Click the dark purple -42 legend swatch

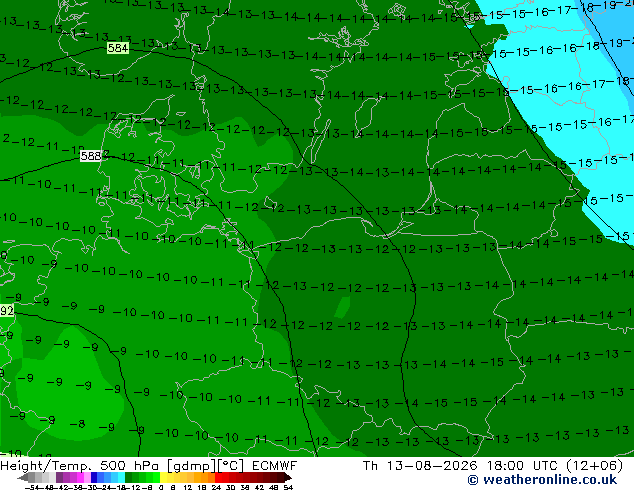click(59, 477)
